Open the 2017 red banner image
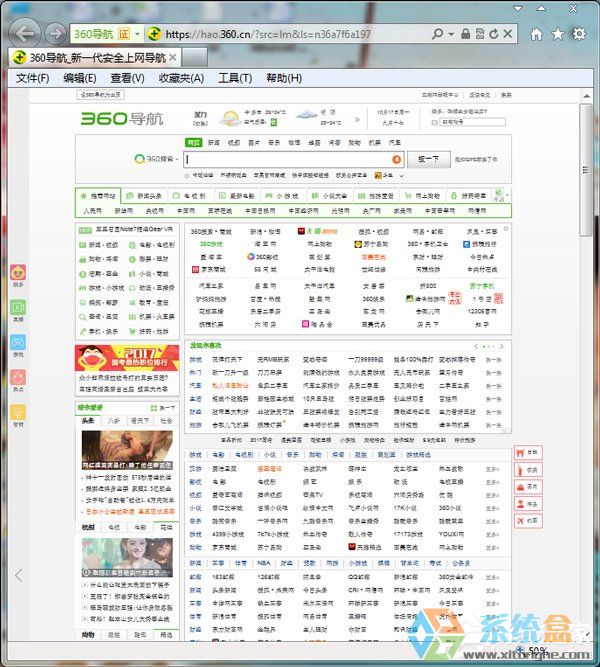This screenshot has height=667, width=600. point(127,357)
